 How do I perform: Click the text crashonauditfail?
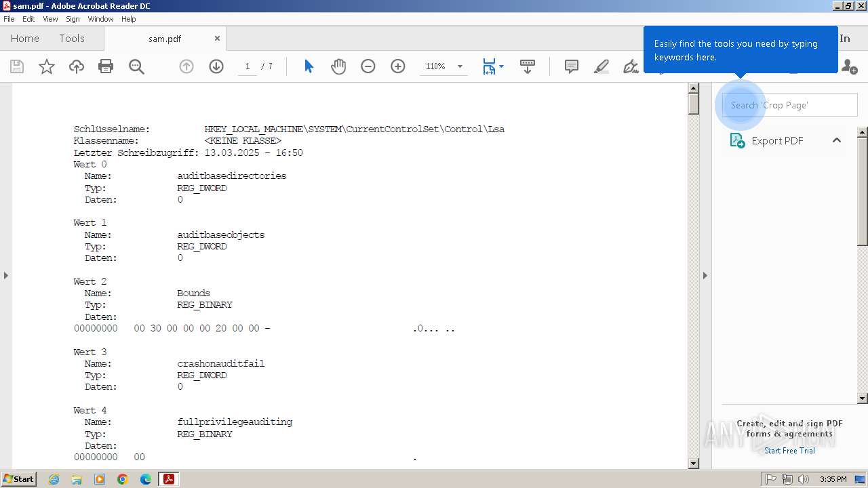221,363
